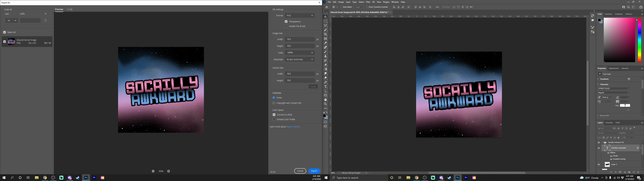Add another export scale size
The height and width of the screenshot is (181, 644).
click(45, 14)
